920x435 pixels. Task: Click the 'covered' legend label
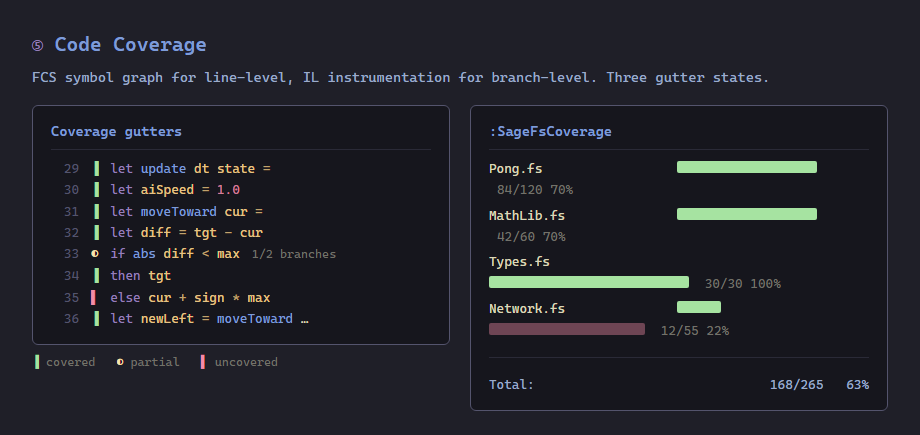tap(70, 362)
